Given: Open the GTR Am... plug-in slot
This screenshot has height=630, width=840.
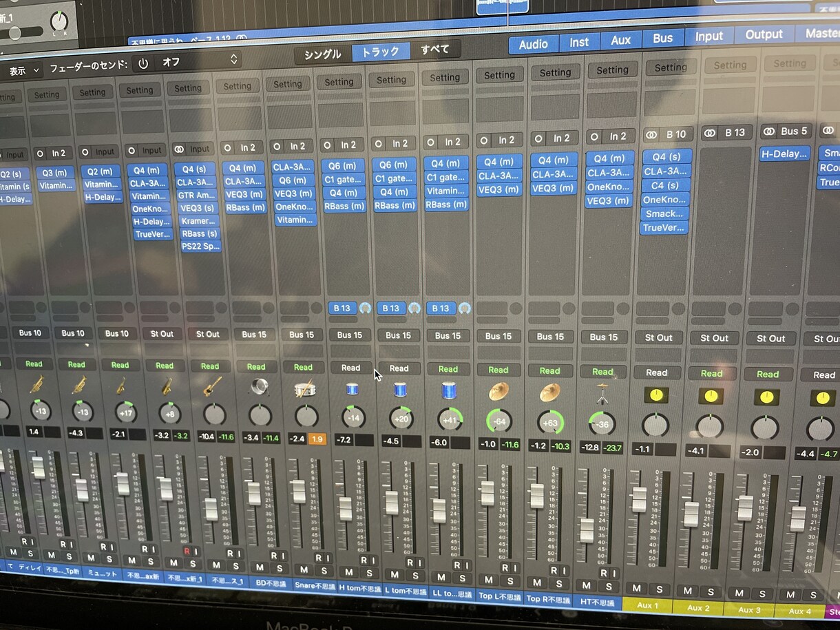Looking at the screenshot, I should click(197, 196).
